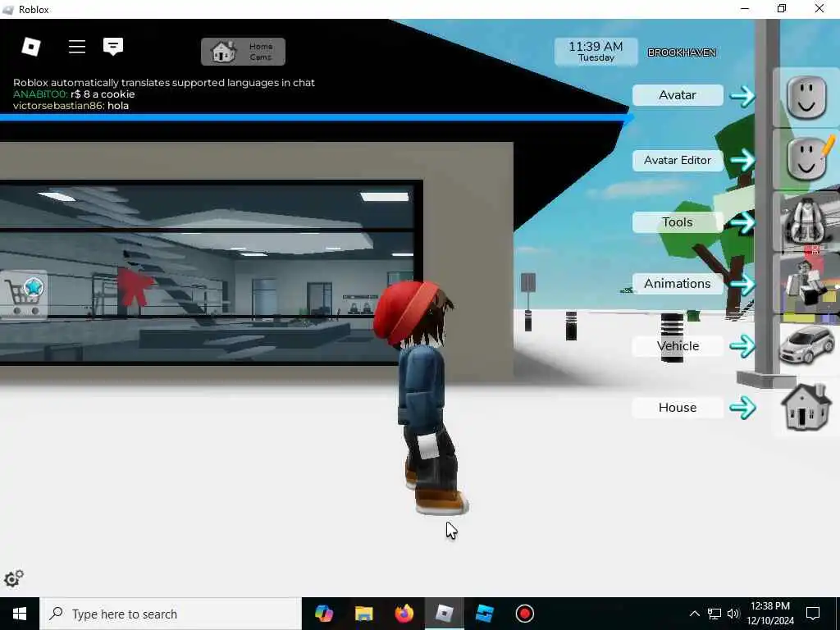The width and height of the screenshot is (840, 630).
Task: Open Copilot from the taskbar
Action: pyautogui.click(x=323, y=614)
